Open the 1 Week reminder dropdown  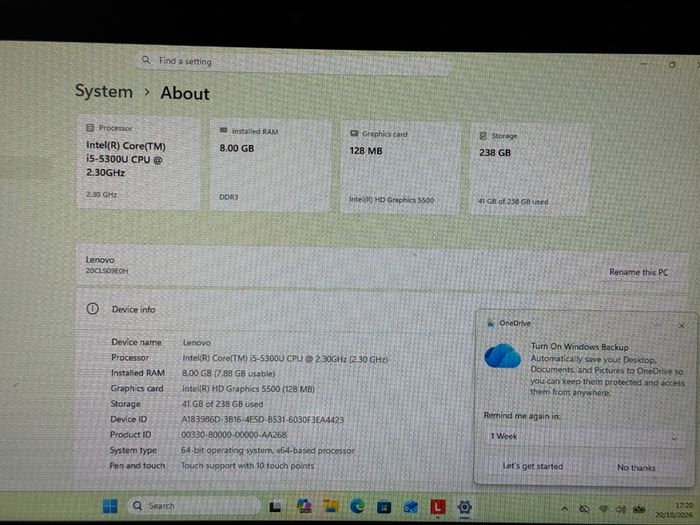point(584,436)
